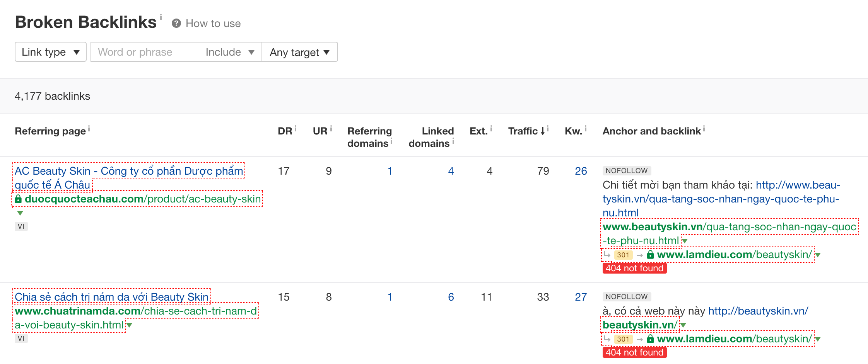Expand arrow below duocquocteachau.com URL
Screen dimensions: 868x364
pos(20,213)
